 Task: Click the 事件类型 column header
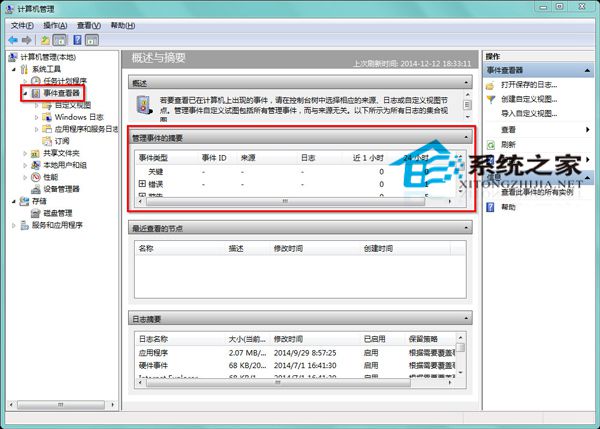pyautogui.click(x=153, y=158)
